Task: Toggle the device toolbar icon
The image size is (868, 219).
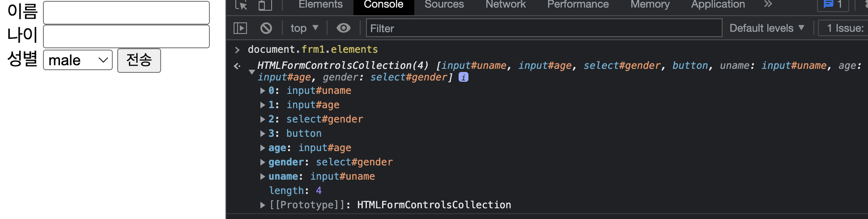Action: 265,4
